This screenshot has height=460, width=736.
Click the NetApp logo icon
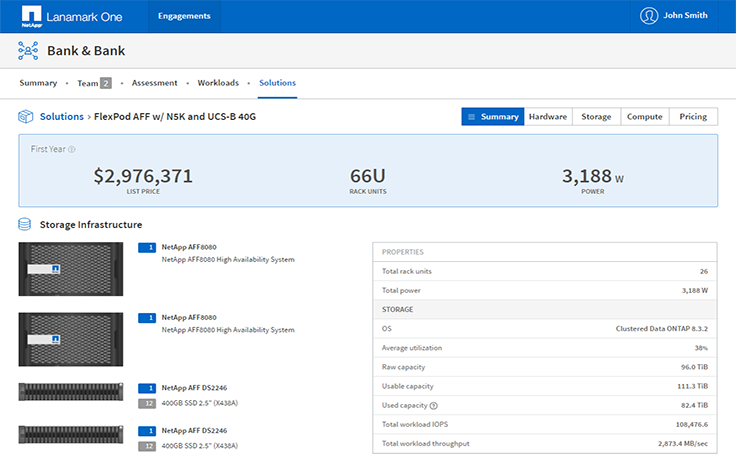coord(31,16)
